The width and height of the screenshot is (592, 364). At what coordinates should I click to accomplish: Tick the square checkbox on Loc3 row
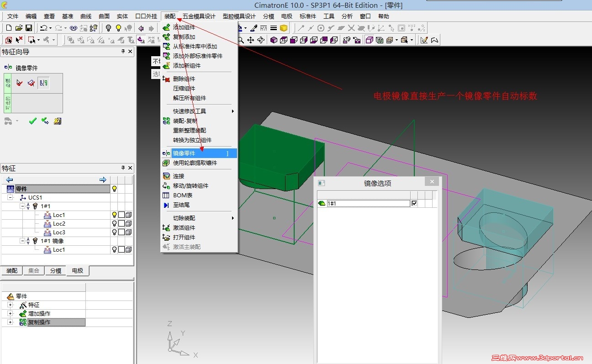tap(122, 232)
